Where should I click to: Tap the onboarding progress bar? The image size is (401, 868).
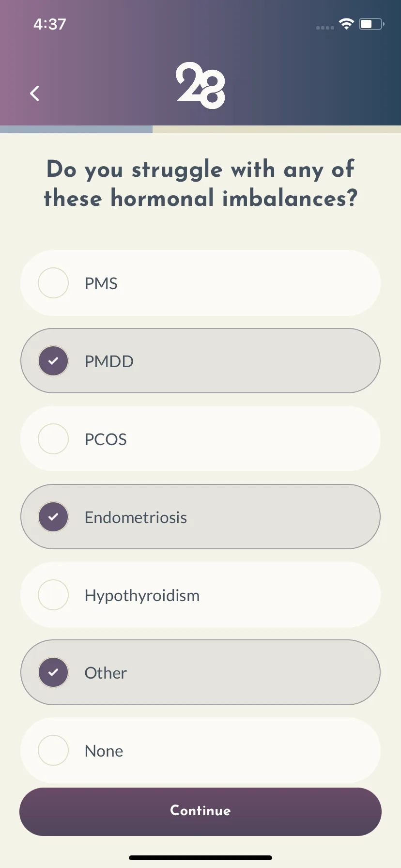[200, 129]
